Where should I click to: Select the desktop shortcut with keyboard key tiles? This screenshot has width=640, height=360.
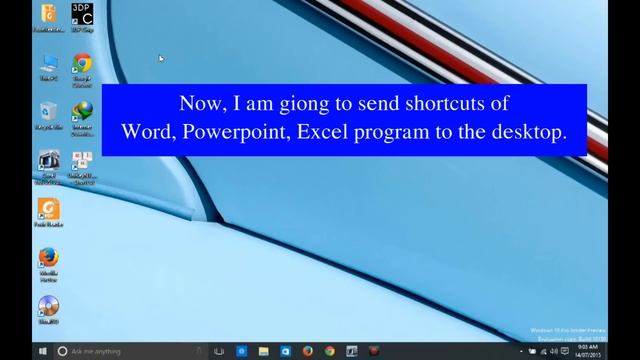pyautogui.click(x=82, y=167)
